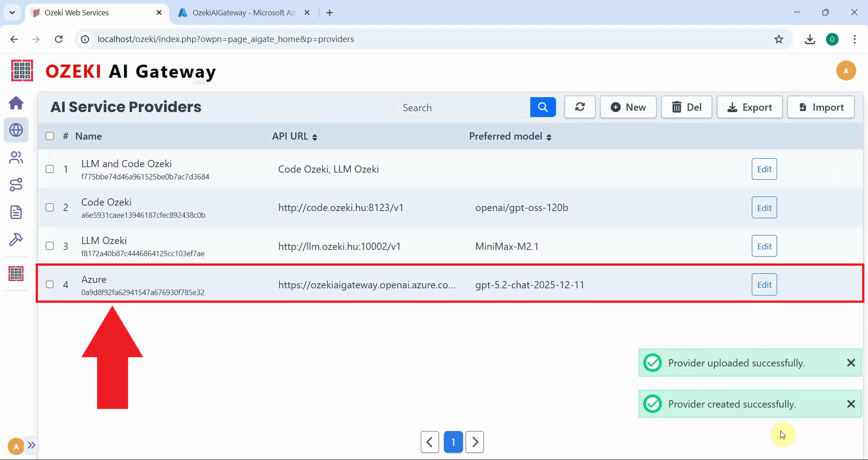Open the Users icon in sidebar
Screen dimensions: 868x460
coord(16,158)
